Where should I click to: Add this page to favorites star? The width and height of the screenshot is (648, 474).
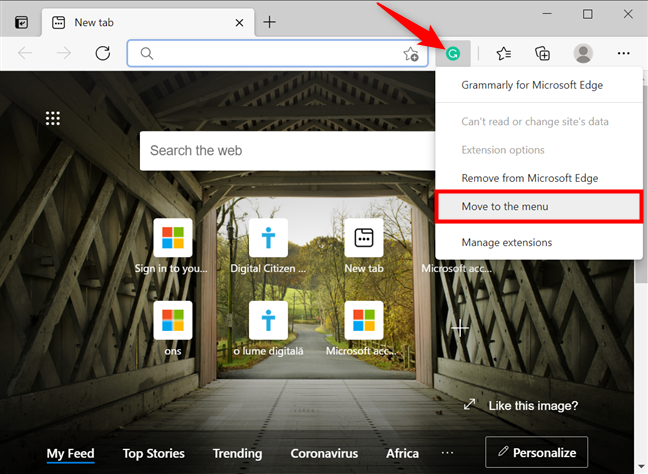tap(411, 54)
